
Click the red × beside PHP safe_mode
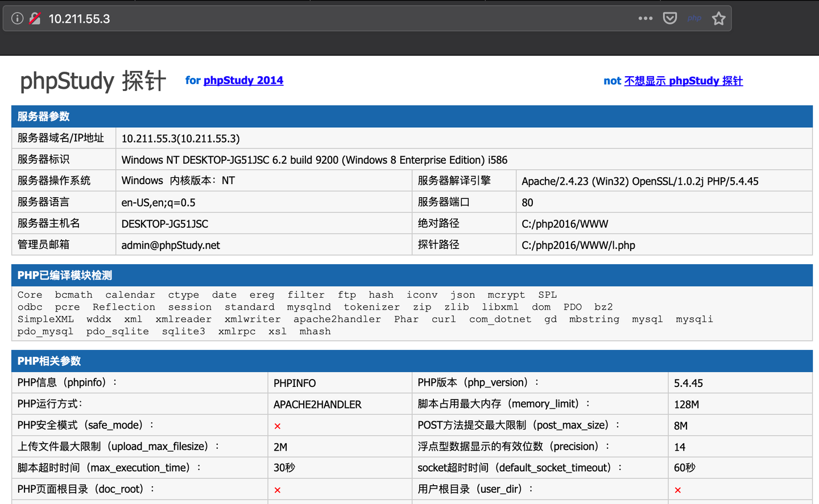[x=276, y=425]
